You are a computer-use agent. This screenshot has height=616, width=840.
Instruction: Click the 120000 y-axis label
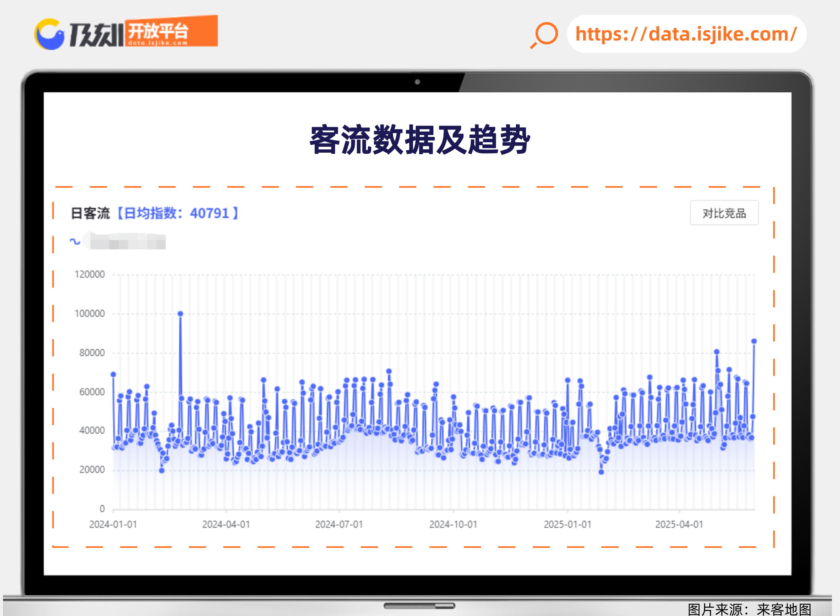90,274
